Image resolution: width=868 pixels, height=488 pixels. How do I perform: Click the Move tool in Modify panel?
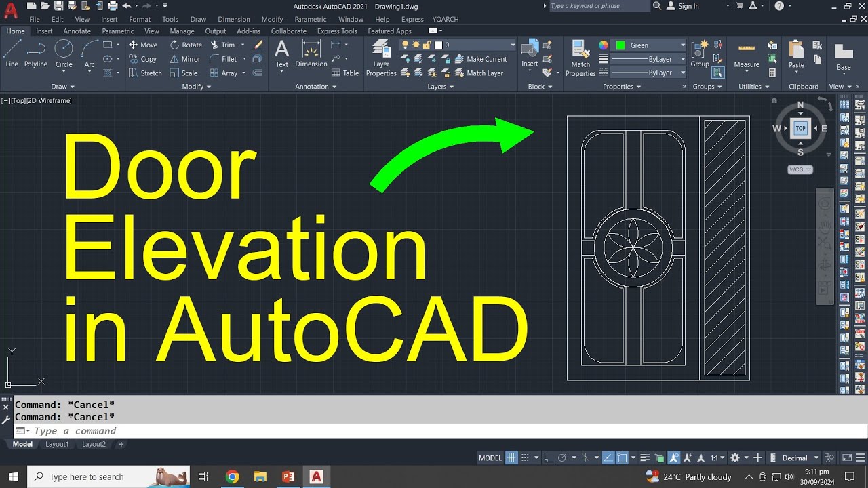[x=143, y=45]
